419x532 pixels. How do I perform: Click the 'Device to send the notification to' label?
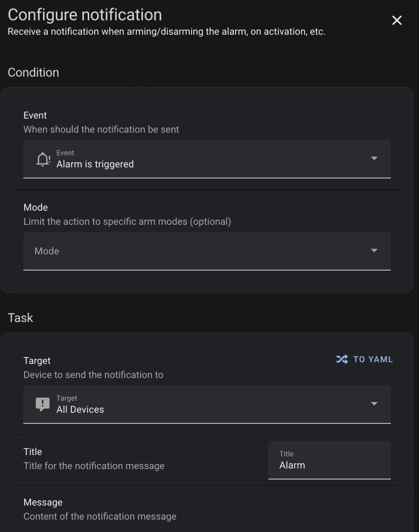click(x=93, y=375)
